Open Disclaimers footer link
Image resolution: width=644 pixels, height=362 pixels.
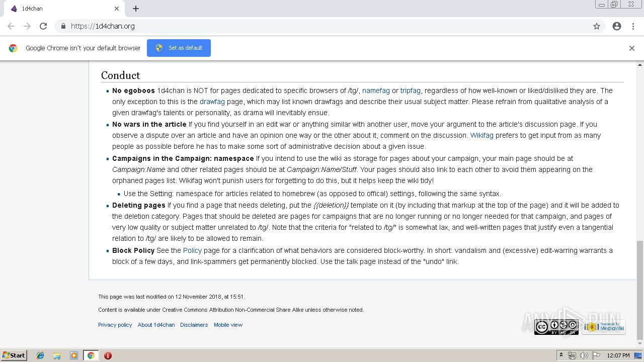tap(194, 325)
